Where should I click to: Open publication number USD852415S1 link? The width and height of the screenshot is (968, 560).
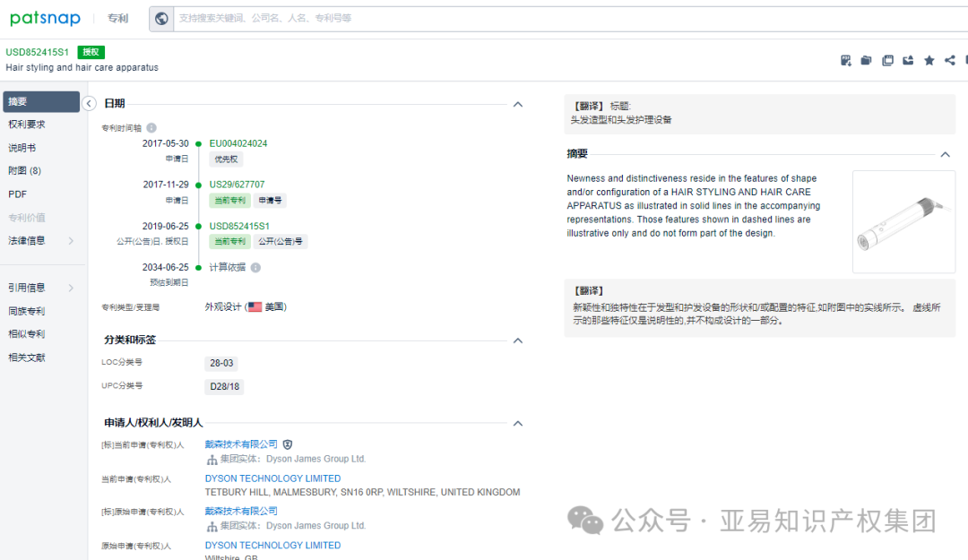241,226
